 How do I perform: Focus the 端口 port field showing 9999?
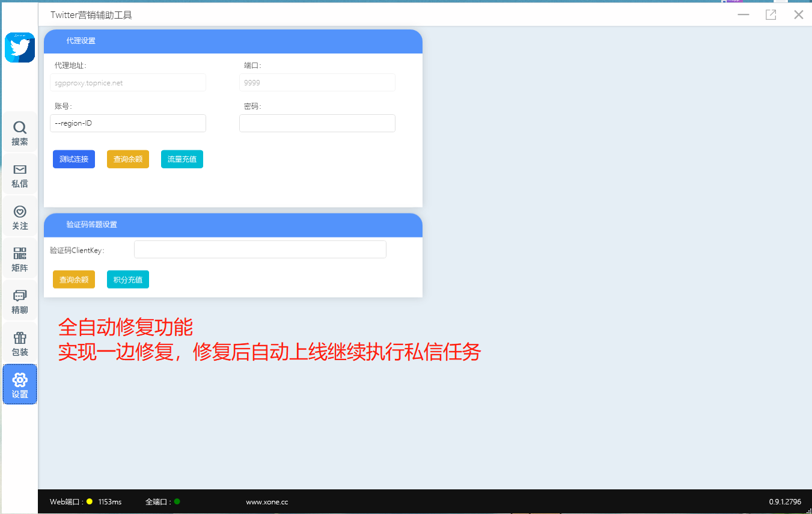(x=317, y=82)
